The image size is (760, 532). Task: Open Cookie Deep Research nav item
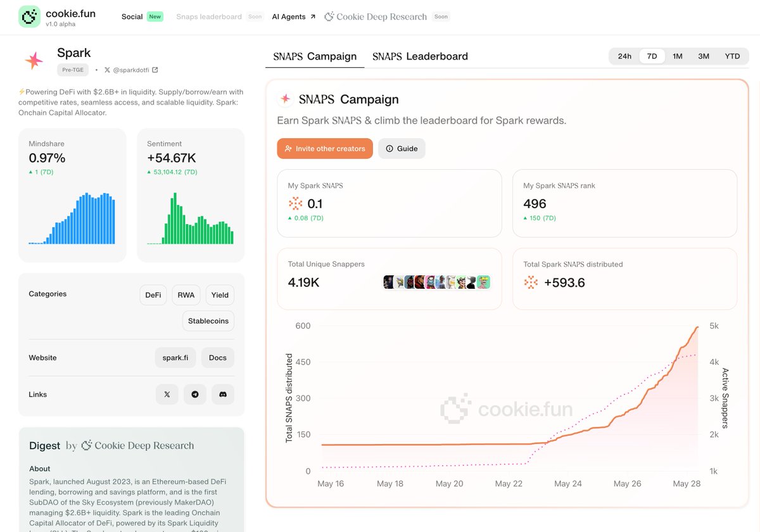tap(376, 17)
